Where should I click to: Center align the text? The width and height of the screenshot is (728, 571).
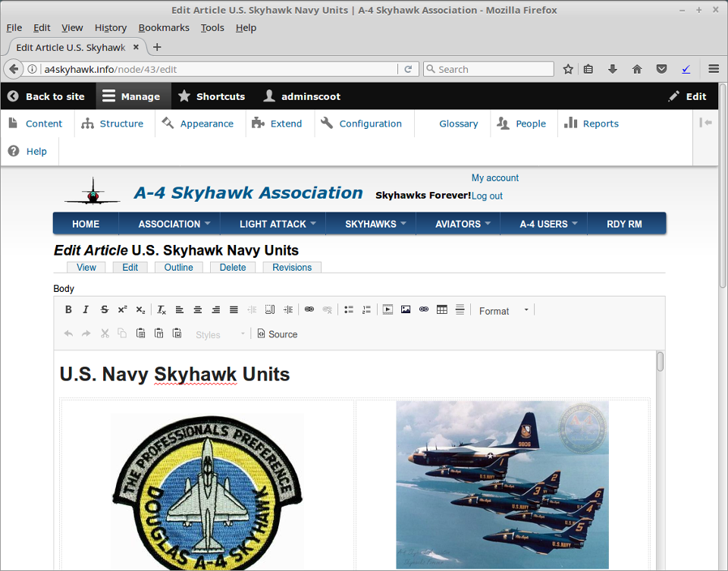point(197,309)
